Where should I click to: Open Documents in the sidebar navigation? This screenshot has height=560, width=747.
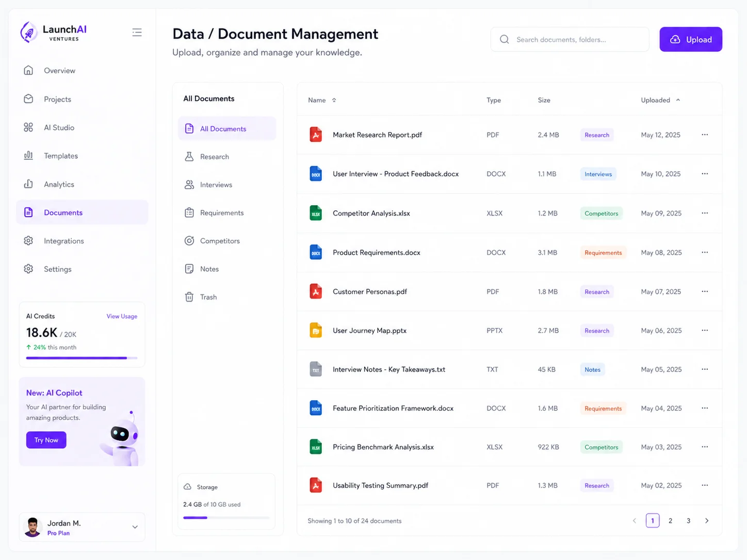82,212
